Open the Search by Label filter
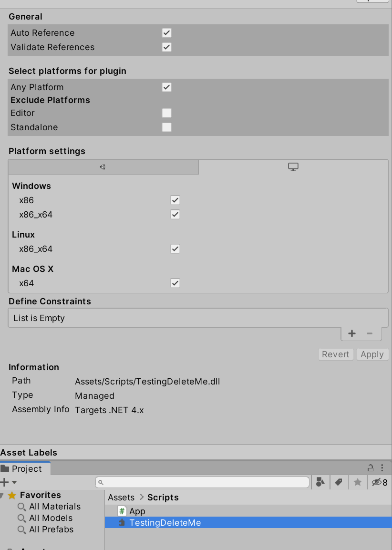The height and width of the screenshot is (550, 392). click(x=339, y=482)
